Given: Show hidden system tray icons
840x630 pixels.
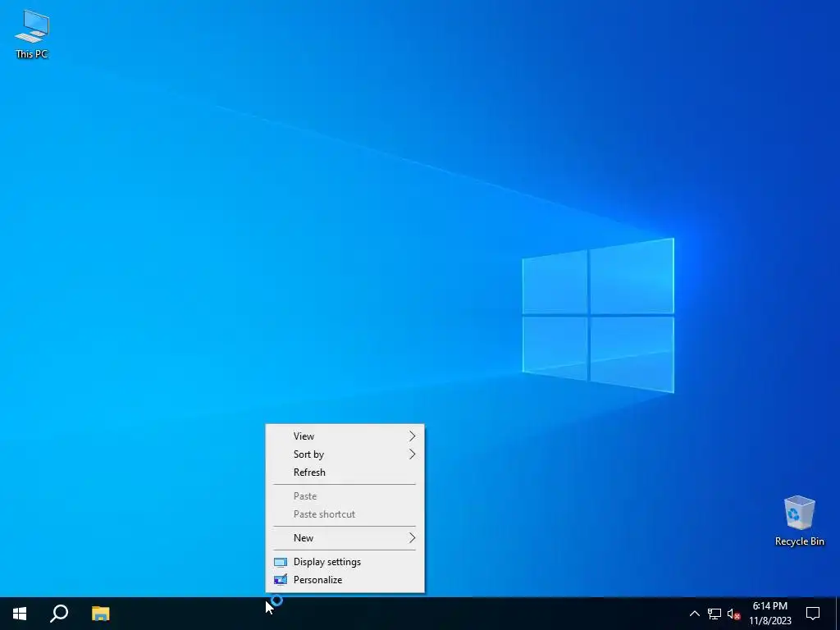Looking at the screenshot, I should pos(694,614).
